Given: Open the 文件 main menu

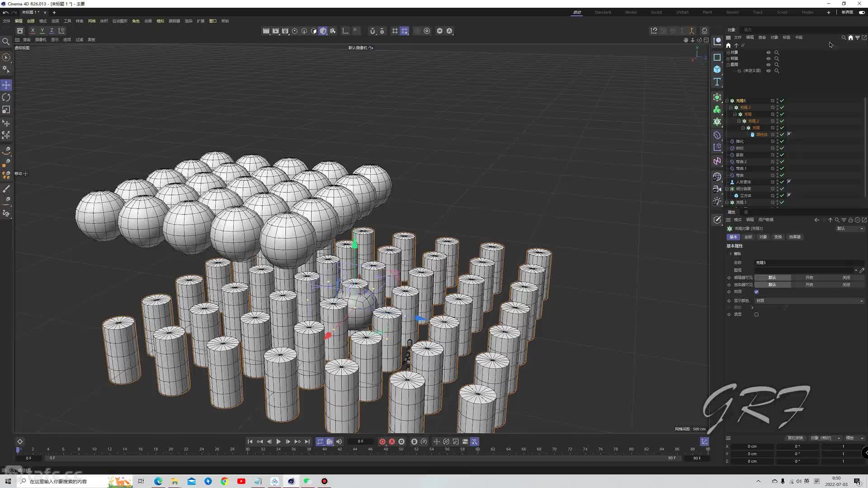Looking at the screenshot, I should (x=6, y=21).
